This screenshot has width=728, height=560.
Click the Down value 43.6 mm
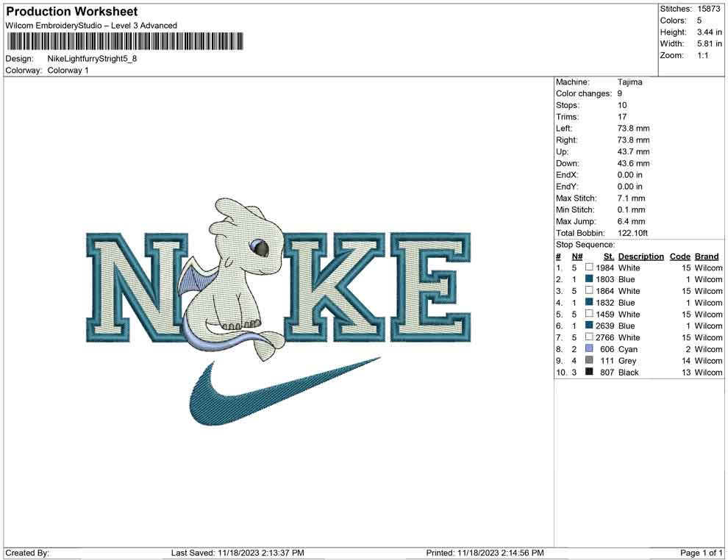coord(634,163)
